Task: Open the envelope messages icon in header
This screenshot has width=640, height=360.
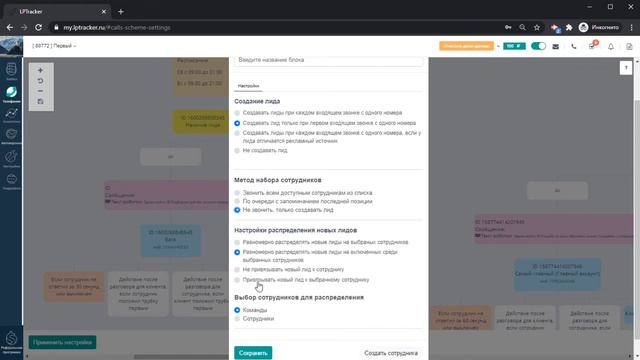Action: (x=556, y=47)
